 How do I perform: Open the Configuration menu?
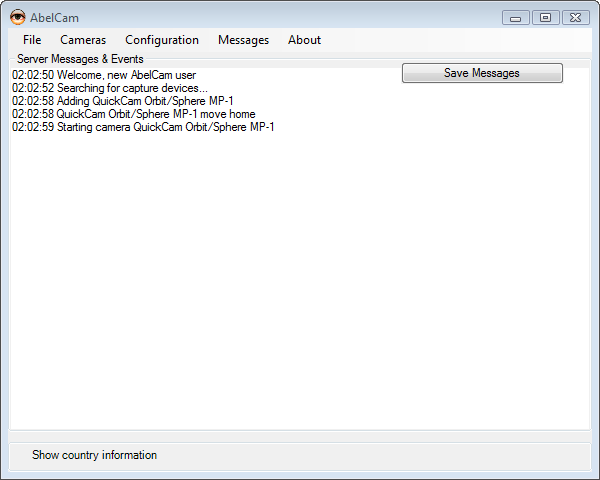coord(162,40)
